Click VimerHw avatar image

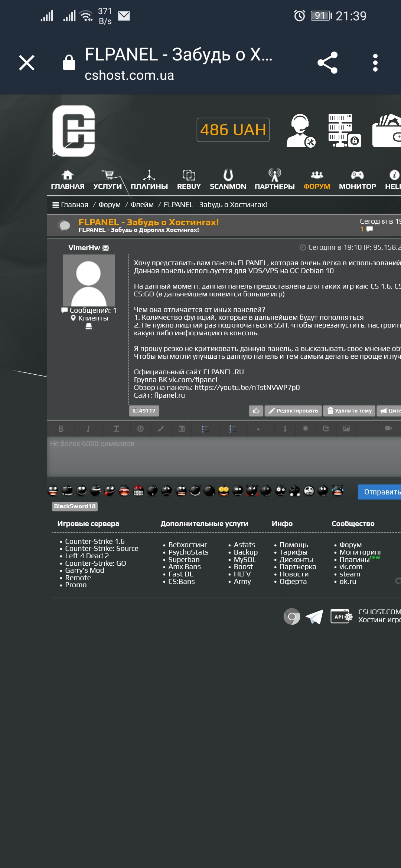[x=89, y=280]
